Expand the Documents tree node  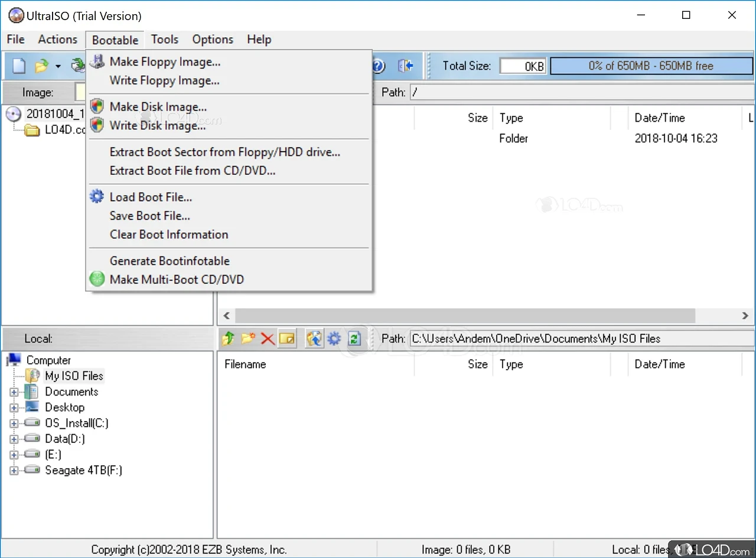point(14,391)
